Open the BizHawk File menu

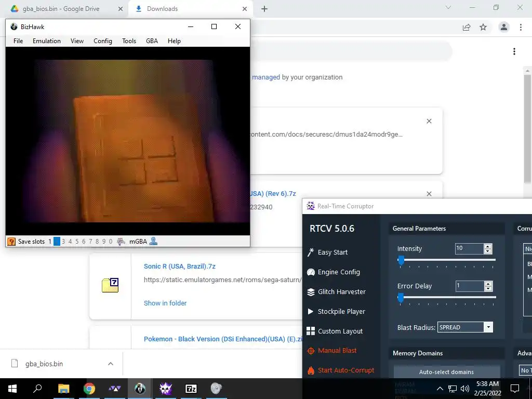[x=18, y=41]
